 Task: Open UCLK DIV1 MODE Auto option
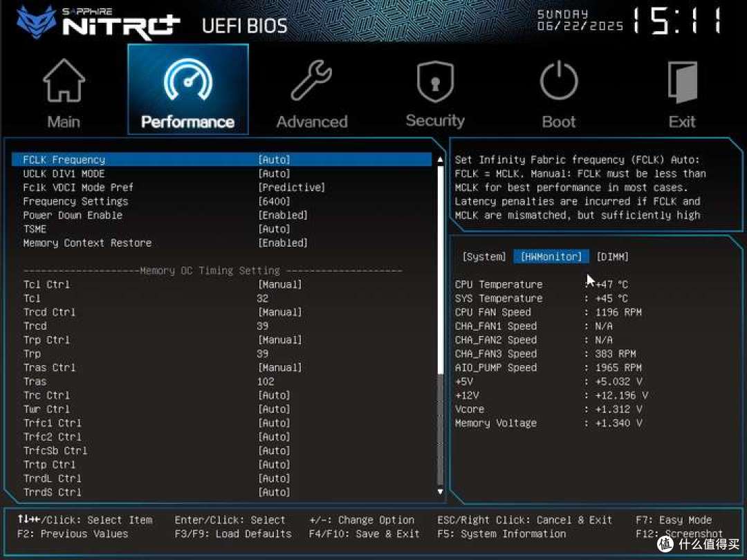(x=275, y=174)
